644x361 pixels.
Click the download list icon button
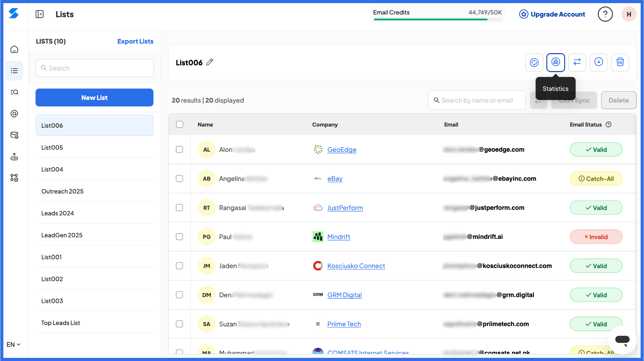(x=598, y=62)
